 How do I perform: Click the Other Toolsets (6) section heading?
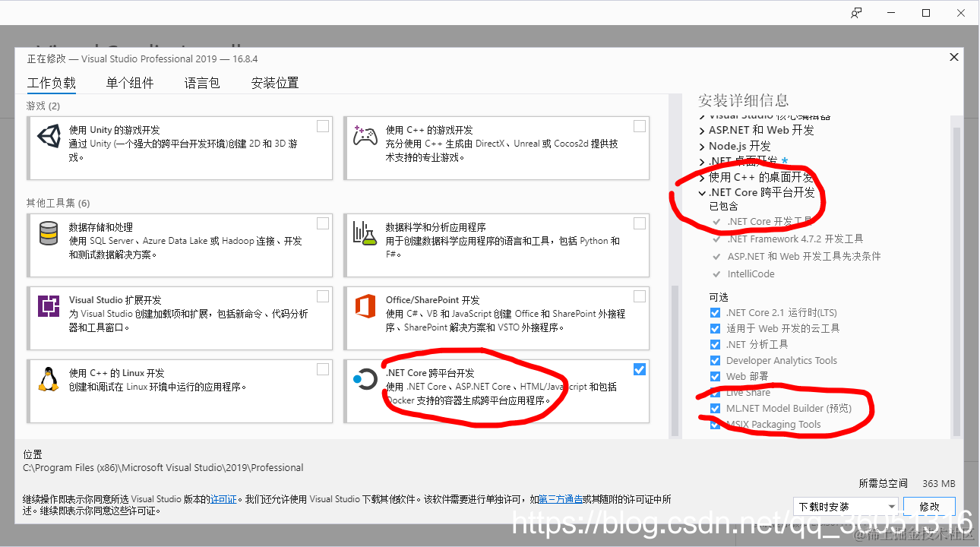coord(58,203)
